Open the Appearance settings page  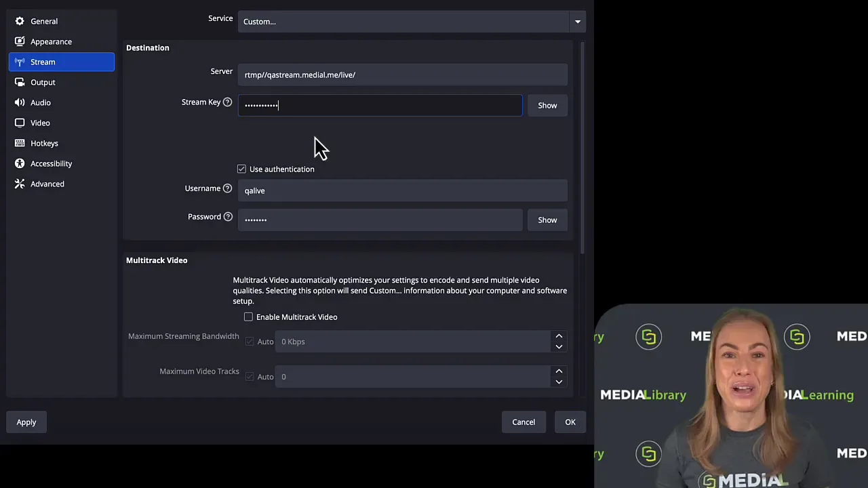[x=62, y=41]
